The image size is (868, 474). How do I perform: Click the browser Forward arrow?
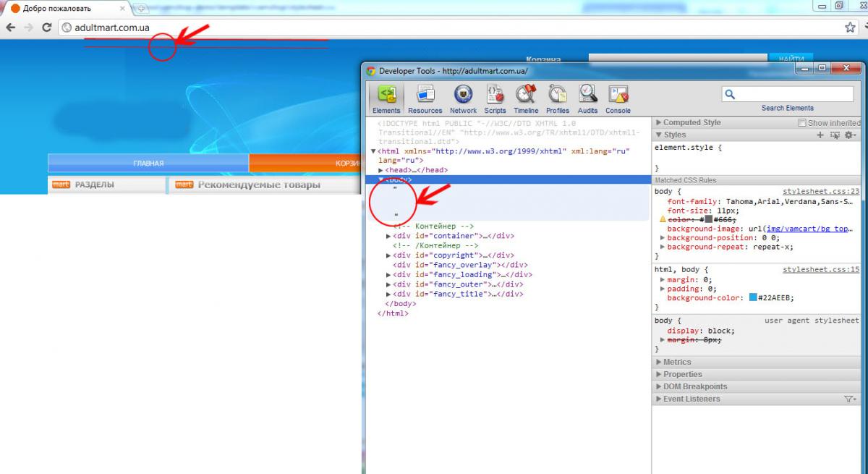(x=29, y=27)
